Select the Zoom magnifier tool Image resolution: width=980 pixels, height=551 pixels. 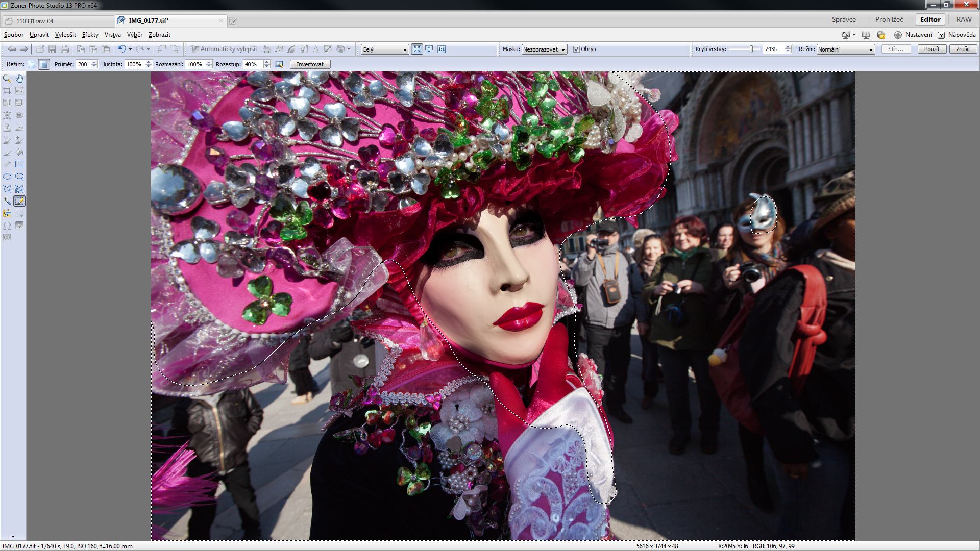click(7, 79)
